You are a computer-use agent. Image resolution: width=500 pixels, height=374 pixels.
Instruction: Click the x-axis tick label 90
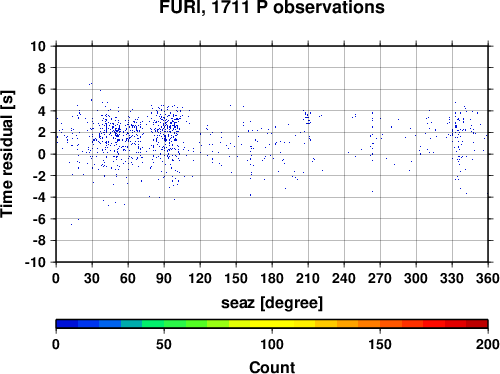click(164, 278)
